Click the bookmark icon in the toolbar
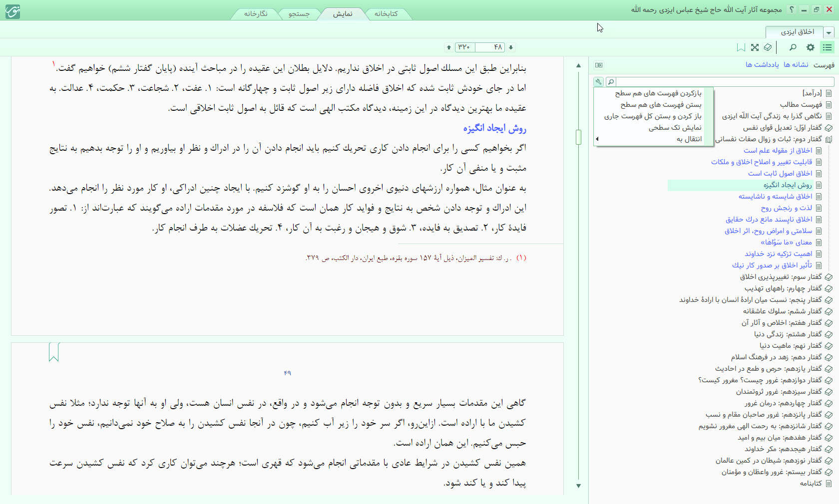839x504 pixels. pos(741,47)
